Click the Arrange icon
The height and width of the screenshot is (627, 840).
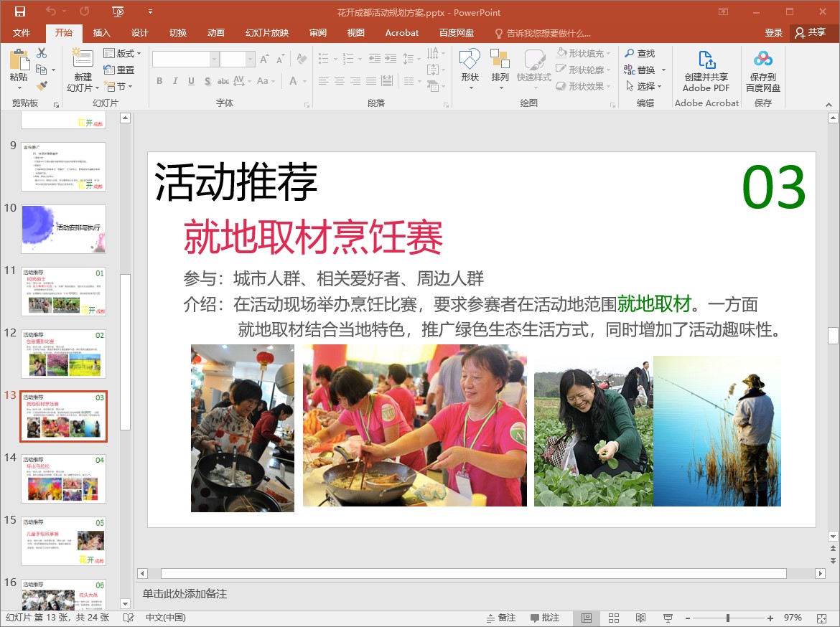tap(500, 61)
